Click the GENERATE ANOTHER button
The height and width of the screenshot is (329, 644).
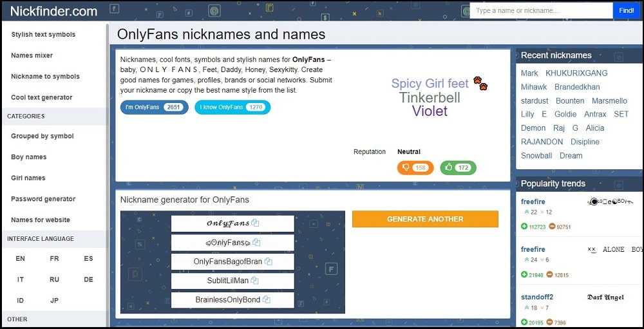click(425, 219)
